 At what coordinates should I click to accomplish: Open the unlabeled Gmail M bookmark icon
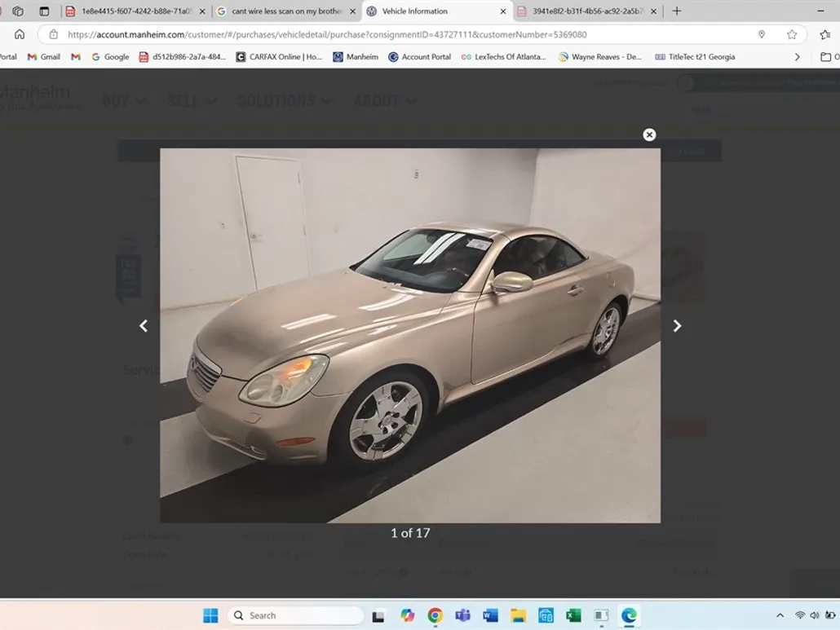[x=76, y=57]
